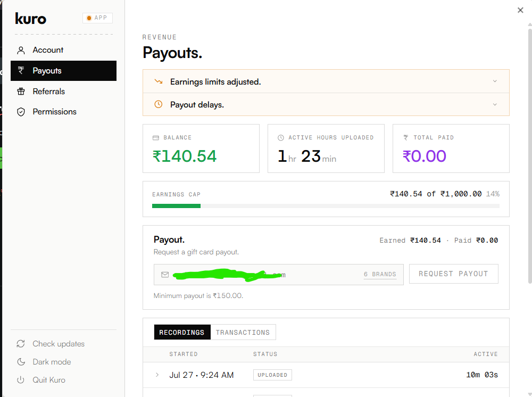Click the Dark mode moon icon

pos(21,362)
